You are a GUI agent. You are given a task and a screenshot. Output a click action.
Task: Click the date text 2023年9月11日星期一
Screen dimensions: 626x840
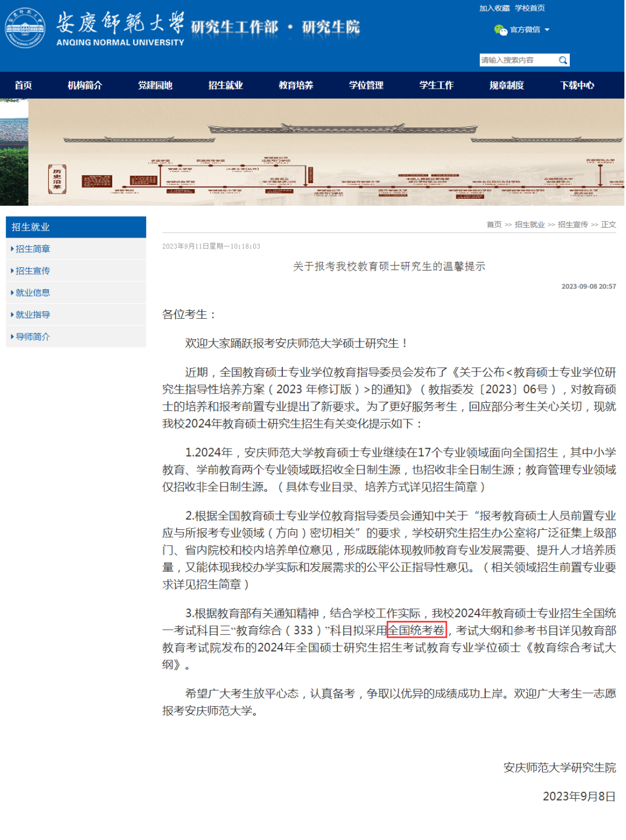pyautogui.click(x=196, y=246)
